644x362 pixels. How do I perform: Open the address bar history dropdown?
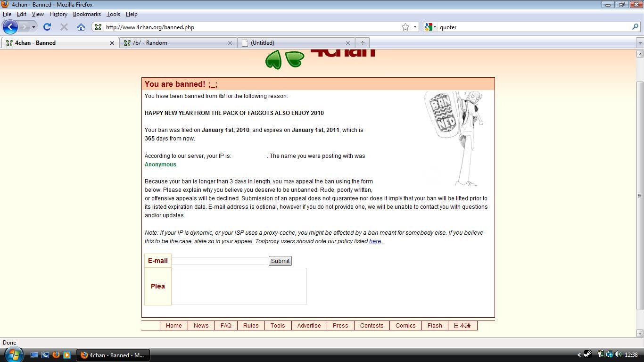click(x=415, y=27)
